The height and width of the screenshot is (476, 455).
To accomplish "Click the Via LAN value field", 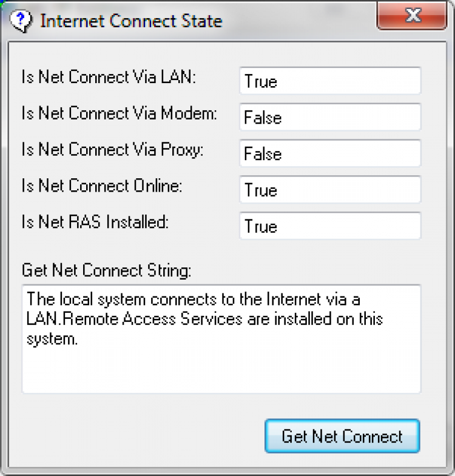I will coord(329,81).
